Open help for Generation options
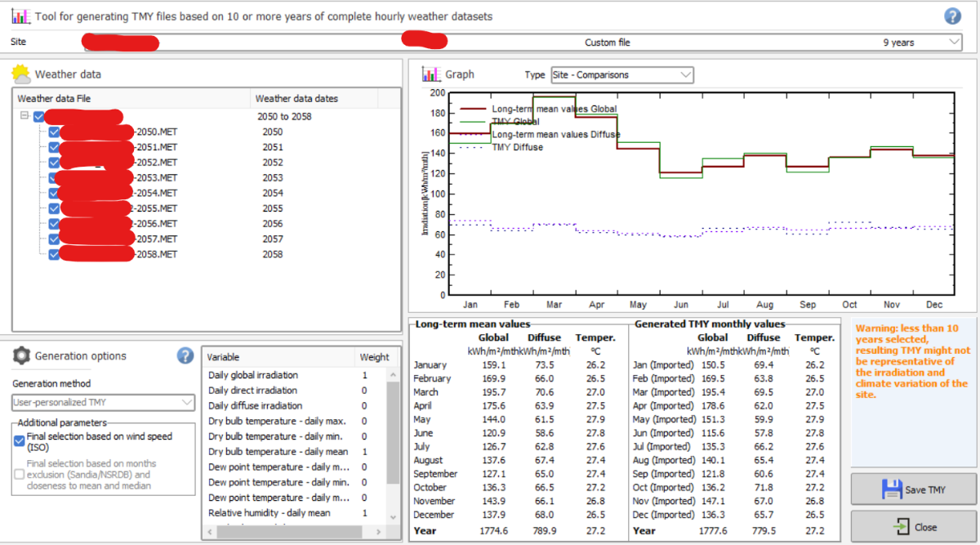 [185, 355]
